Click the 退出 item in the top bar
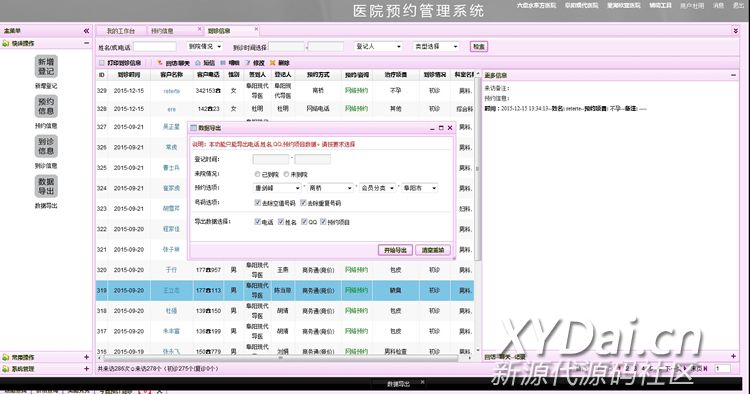The image size is (750, 394). pyautogui.click(x=738, y=5)
